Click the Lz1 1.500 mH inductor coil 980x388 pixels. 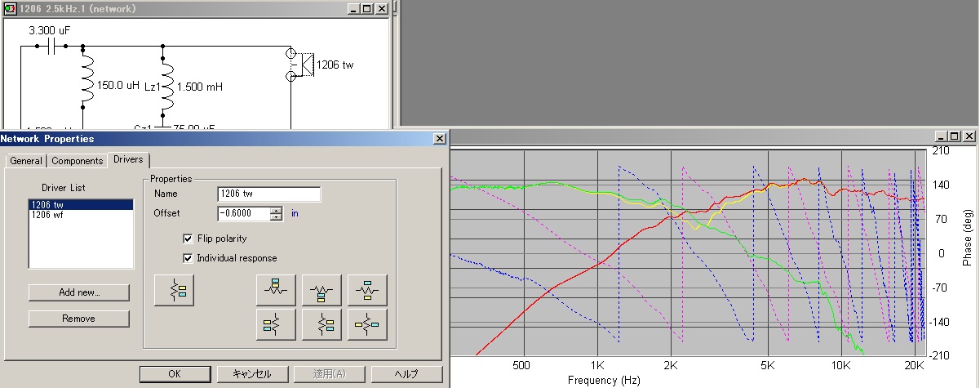(168, 86)
